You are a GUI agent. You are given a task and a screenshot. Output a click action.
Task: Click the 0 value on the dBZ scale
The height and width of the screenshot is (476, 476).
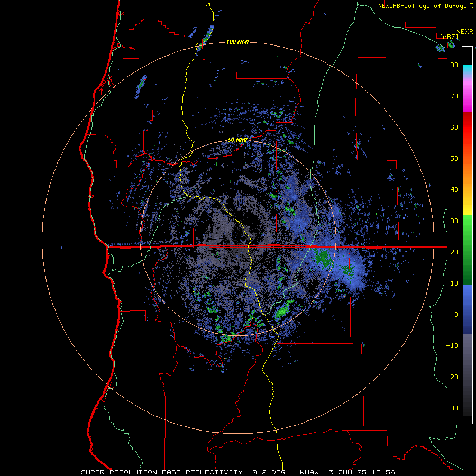click(x=456, y=315)
